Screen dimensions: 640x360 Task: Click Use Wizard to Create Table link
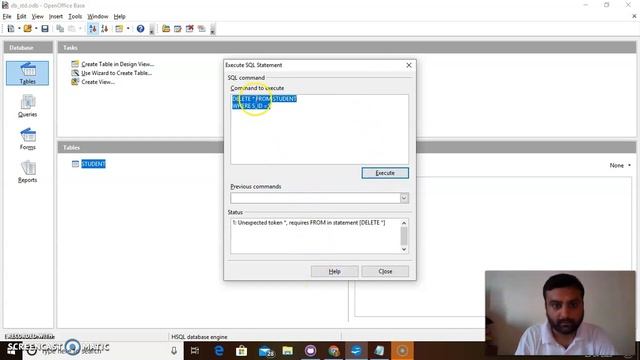pos(116,73)
